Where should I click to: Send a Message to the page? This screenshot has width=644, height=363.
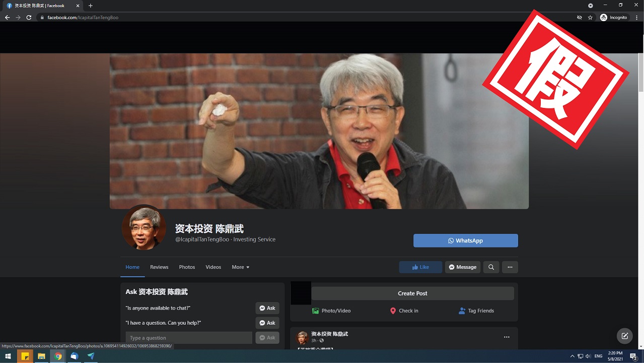[462, 267]
